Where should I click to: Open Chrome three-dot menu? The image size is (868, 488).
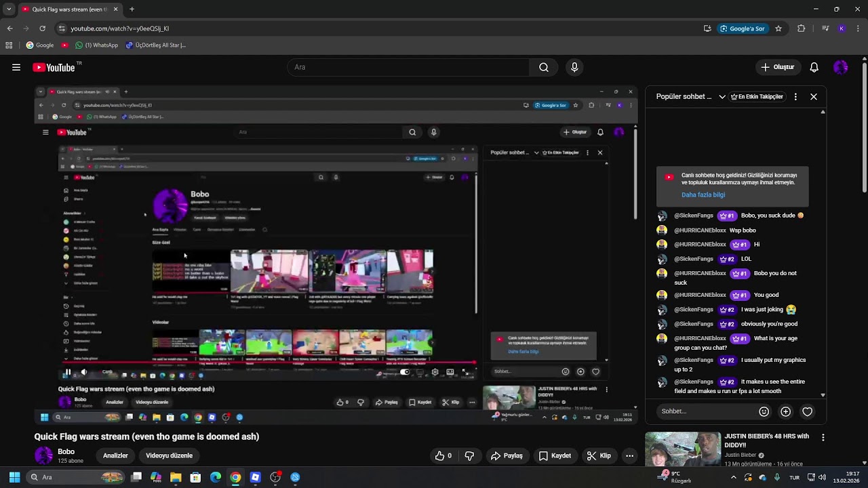coord(858,28)
